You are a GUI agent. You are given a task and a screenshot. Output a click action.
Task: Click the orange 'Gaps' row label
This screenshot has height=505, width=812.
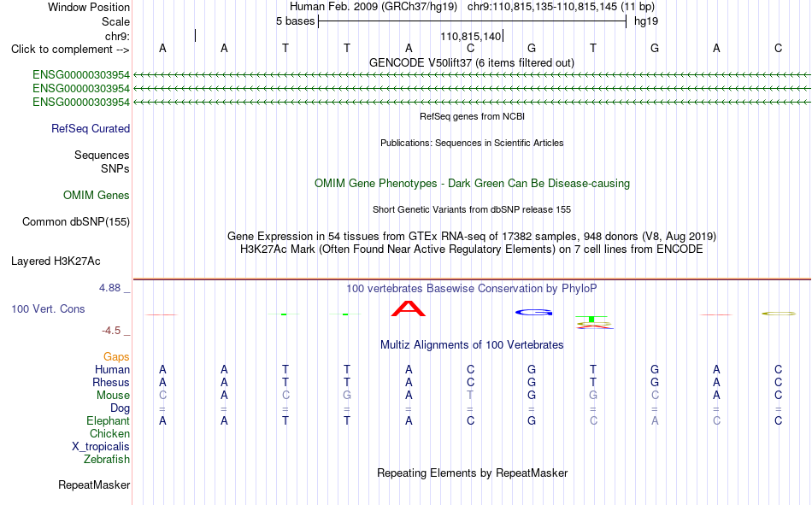(x=116, y=357)
